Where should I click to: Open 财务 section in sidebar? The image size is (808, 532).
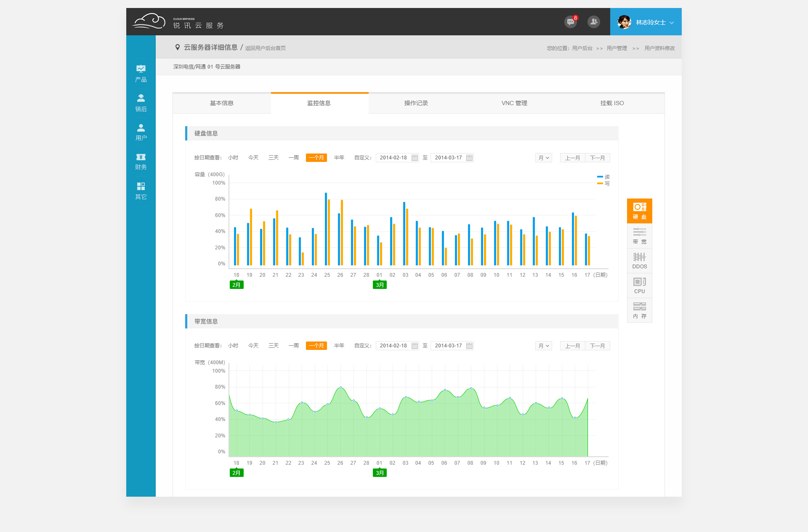[141, 161]
